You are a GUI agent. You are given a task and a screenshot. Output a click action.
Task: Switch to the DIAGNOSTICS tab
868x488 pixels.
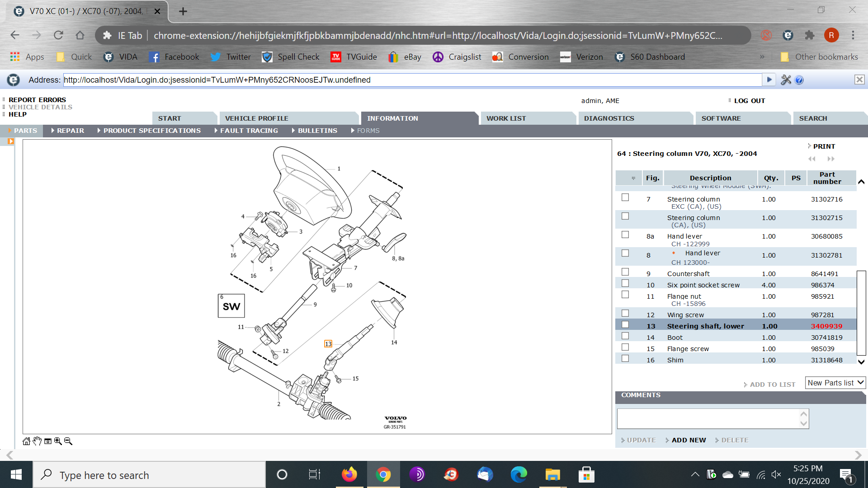tap(609, 118)
